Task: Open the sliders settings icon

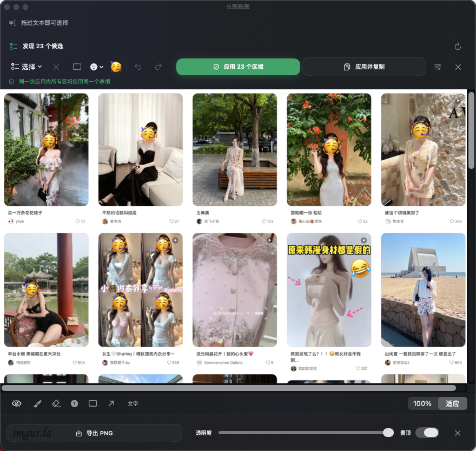Action: pyautogui.click(x=438, y=67)
